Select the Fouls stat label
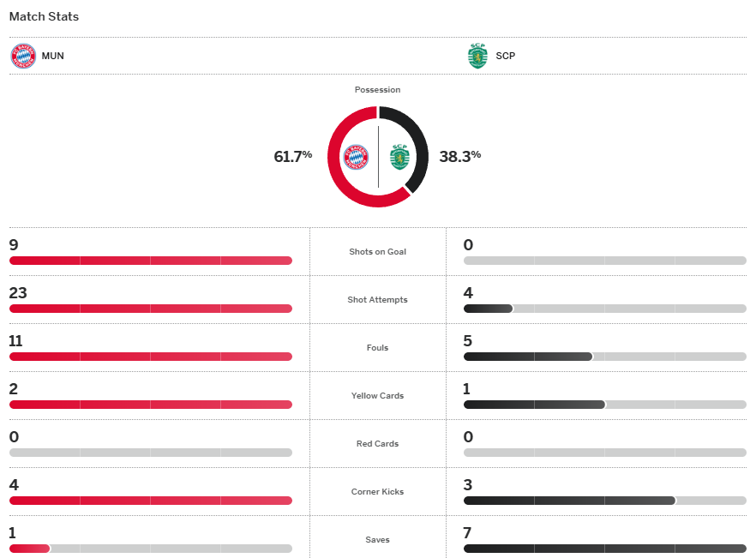The width and height of the screenshot is (756, 558). (377, 348)
